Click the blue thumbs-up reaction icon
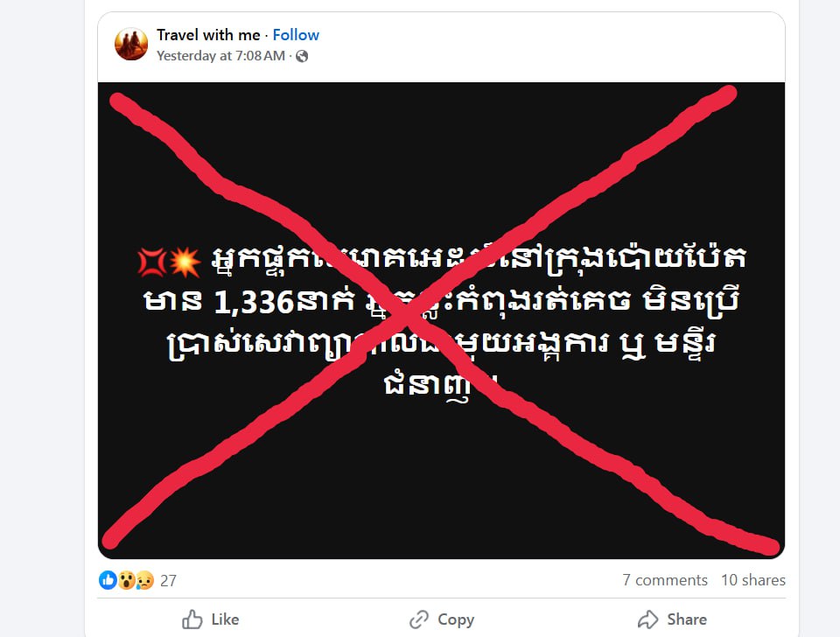 point(108,579)
